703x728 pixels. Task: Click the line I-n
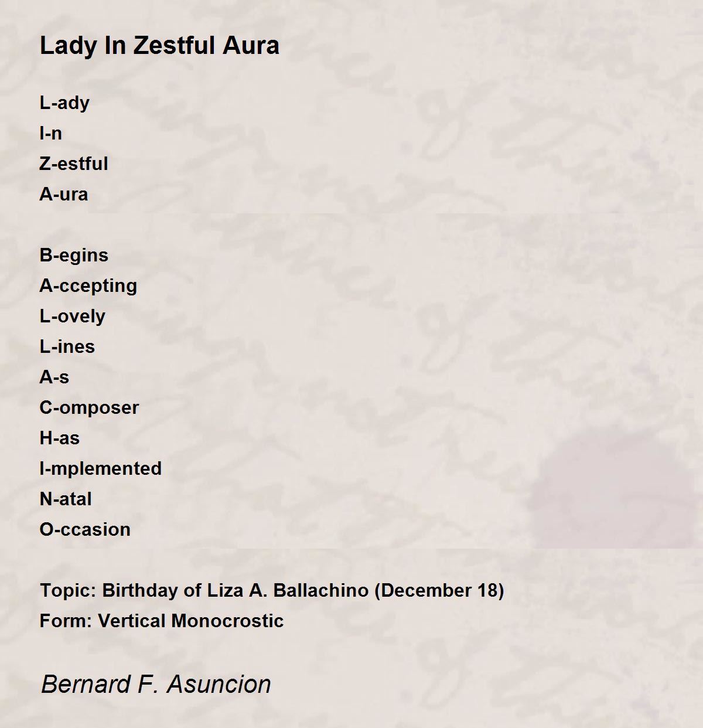(50, 133)
